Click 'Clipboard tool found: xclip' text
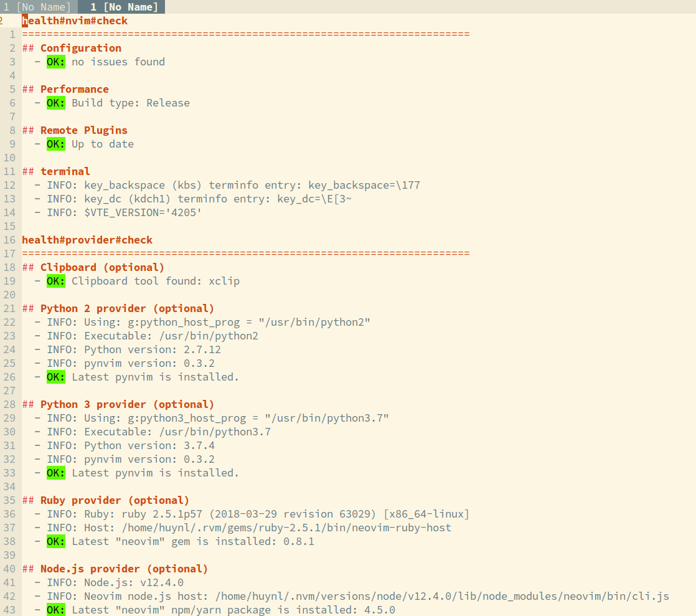The height and width of the screenshot is (616, 696). tap(156, 281)
